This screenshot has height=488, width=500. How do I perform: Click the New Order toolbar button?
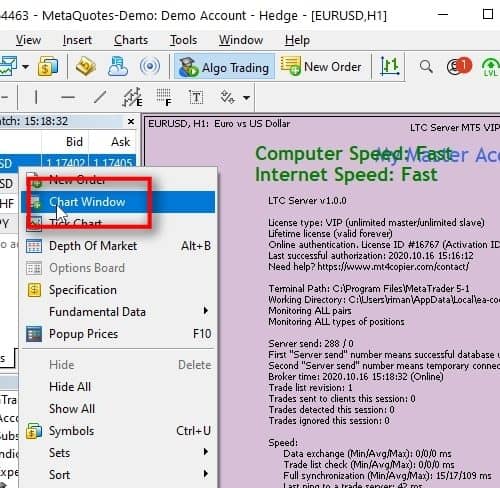[321, 67]
